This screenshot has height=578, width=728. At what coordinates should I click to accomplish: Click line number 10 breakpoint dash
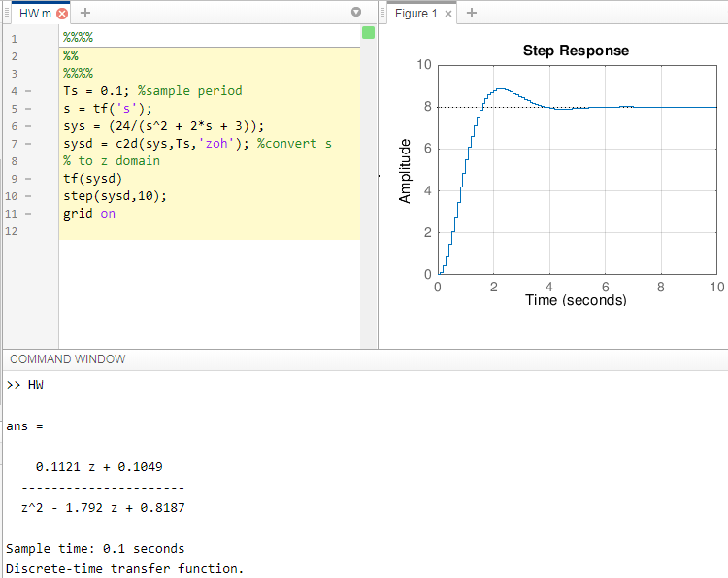click(28, 196)
